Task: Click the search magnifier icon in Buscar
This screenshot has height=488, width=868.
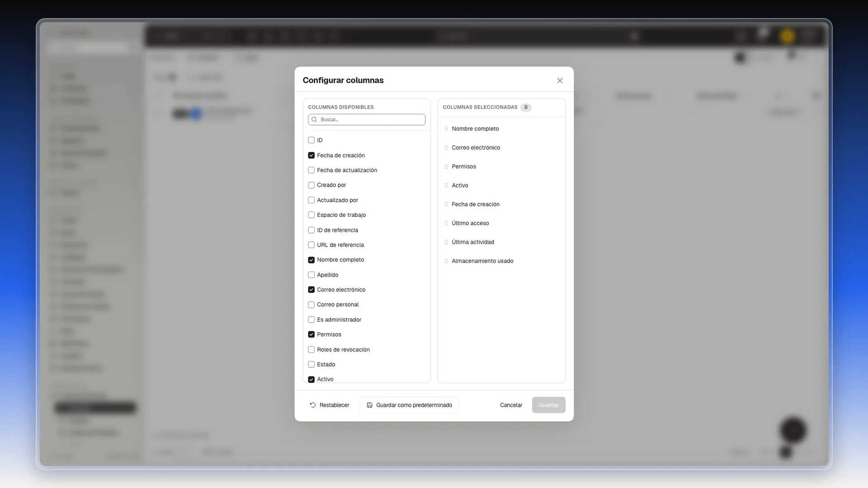Action: pyautogui.click(x=314, y=120)
